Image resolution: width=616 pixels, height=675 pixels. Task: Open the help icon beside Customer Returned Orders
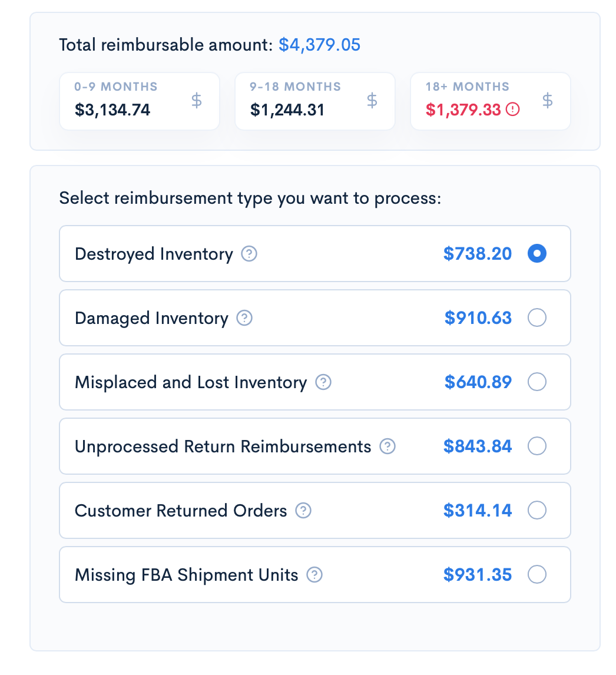point(303,510)
